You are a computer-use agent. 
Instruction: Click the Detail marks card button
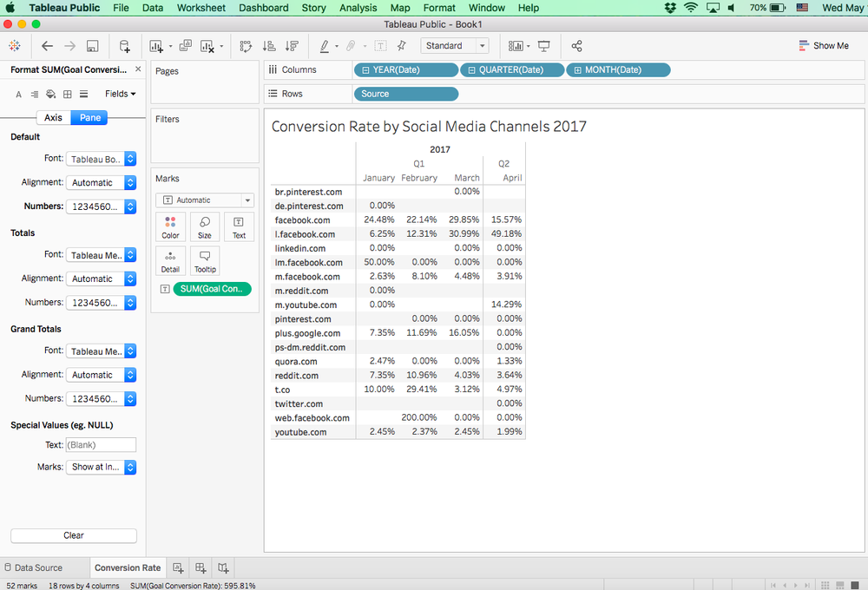click(170, 260)
